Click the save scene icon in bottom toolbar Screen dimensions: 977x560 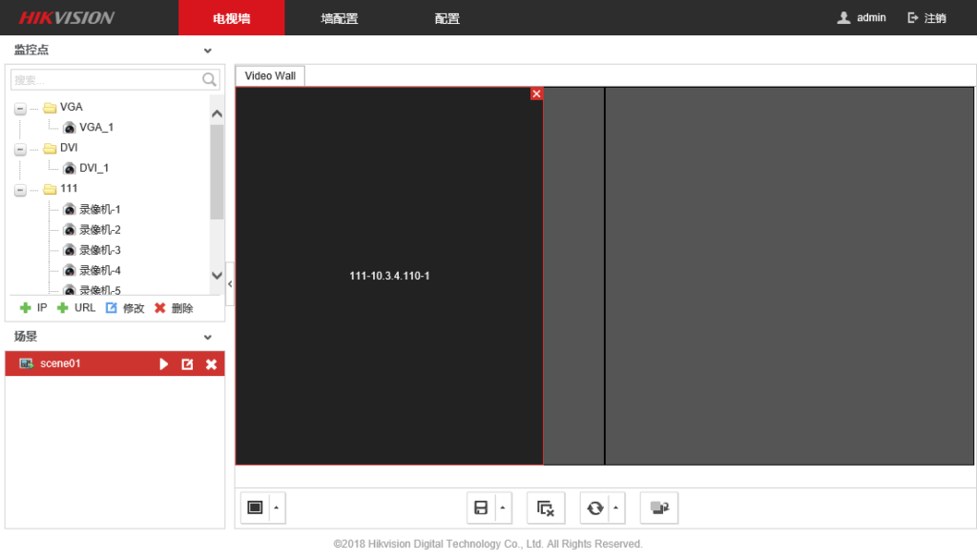[481, 508]
